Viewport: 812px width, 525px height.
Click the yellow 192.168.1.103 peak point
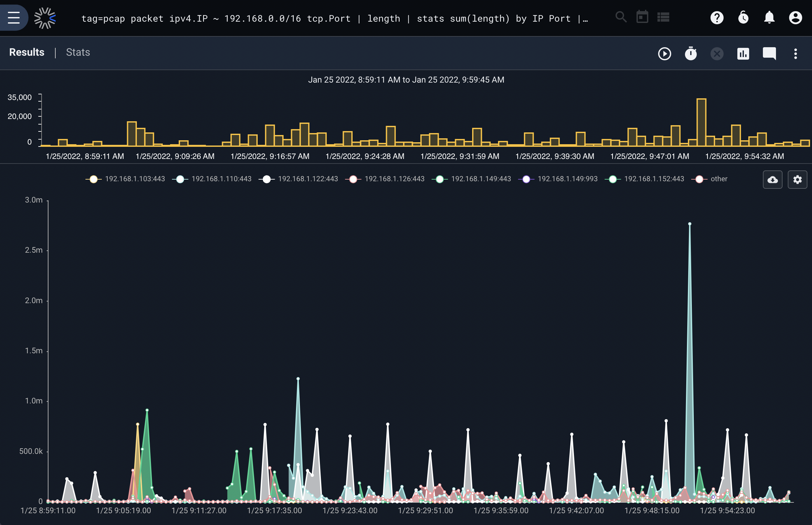(138, 424)
